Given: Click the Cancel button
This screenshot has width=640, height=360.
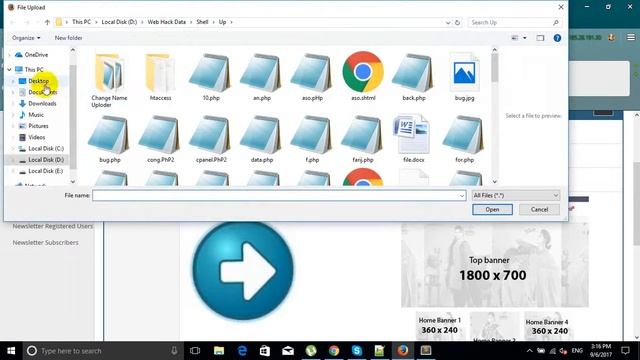Looking at the screenshot, I should [539, 209].
